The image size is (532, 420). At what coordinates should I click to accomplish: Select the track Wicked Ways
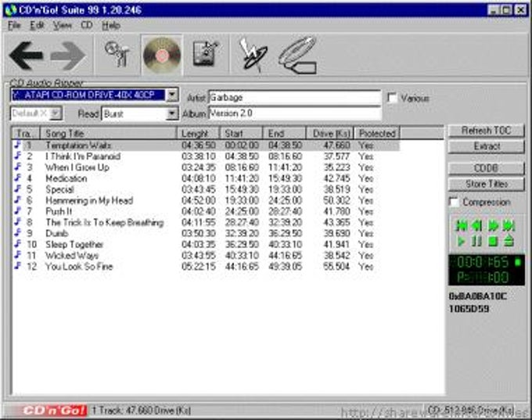point(72,256)
